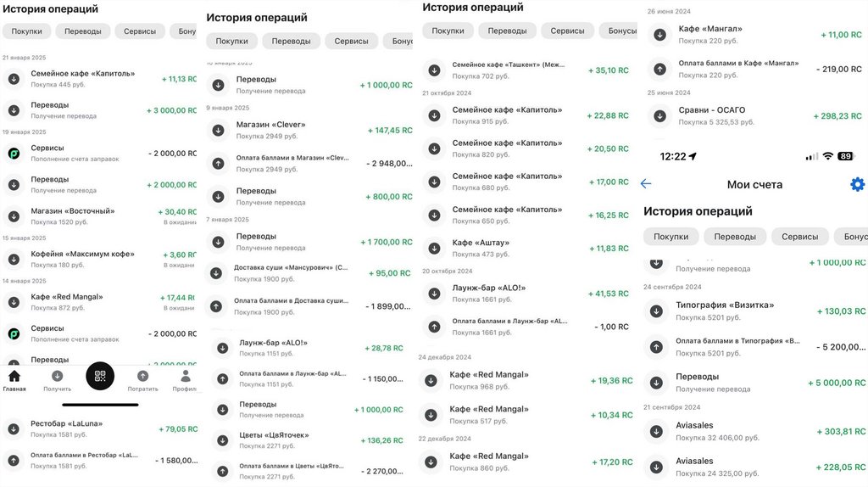
Task: Tap the Главная home icon
Action: click(x=14, y=378)
